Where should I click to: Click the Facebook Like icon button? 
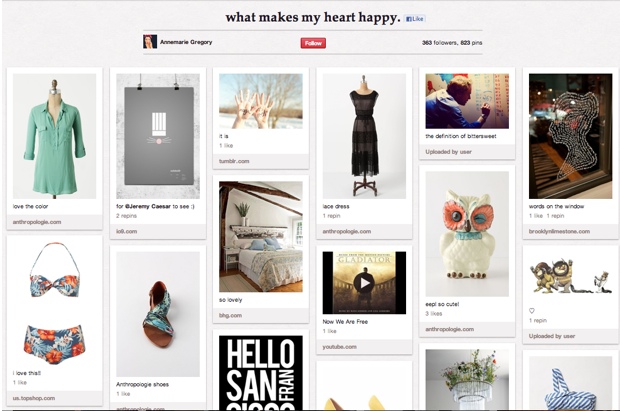415,19
